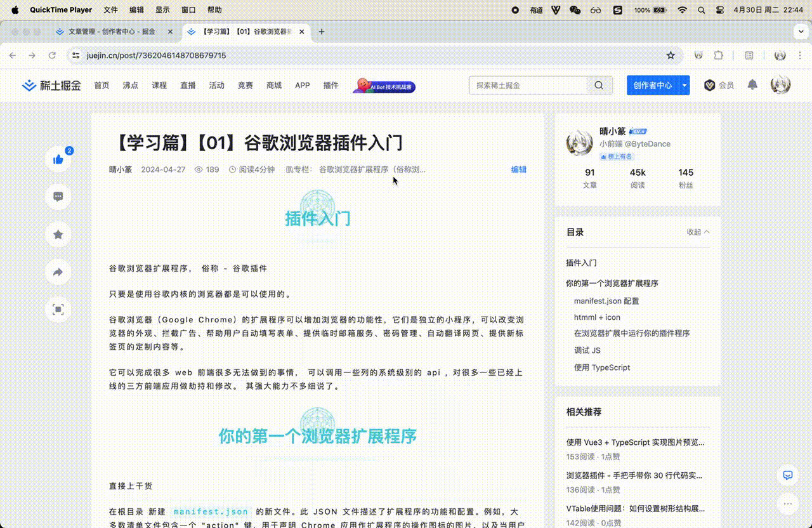
Task: Open the 窗口 menu
Action: coord(188,10)
